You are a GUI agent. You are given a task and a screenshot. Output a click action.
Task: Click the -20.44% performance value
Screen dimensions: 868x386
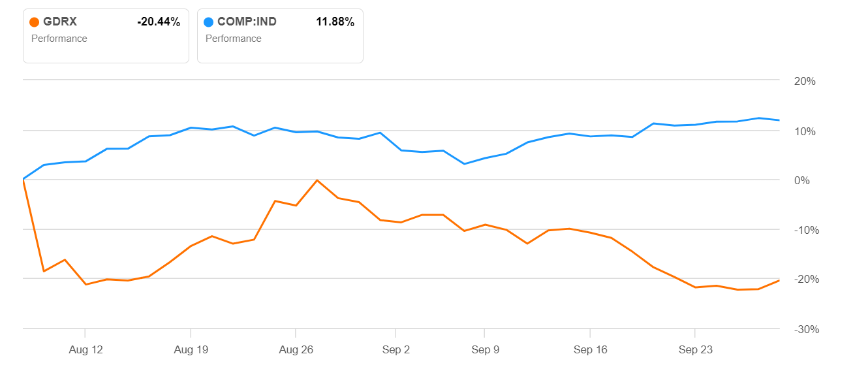tap(158, 22)
